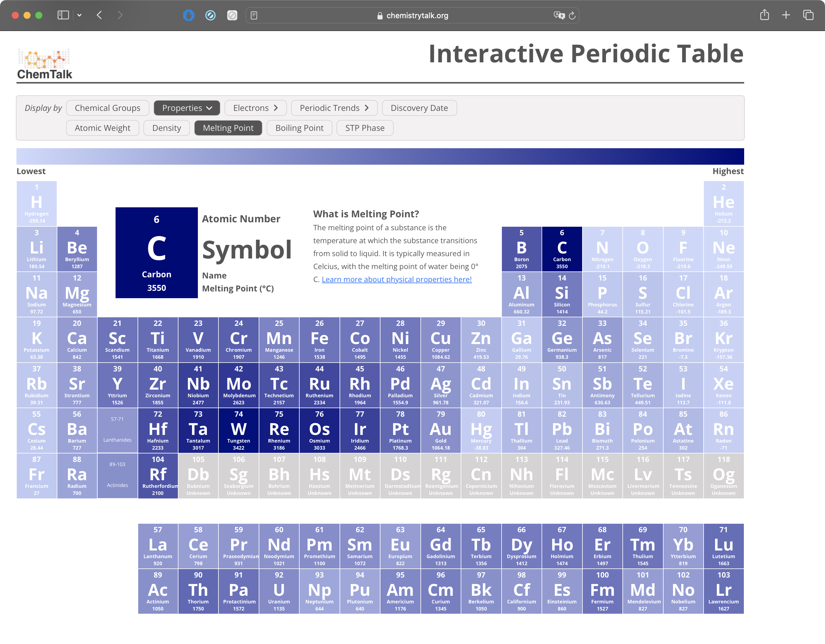Open the Actinides 89-103 group cell

[118, 475]
